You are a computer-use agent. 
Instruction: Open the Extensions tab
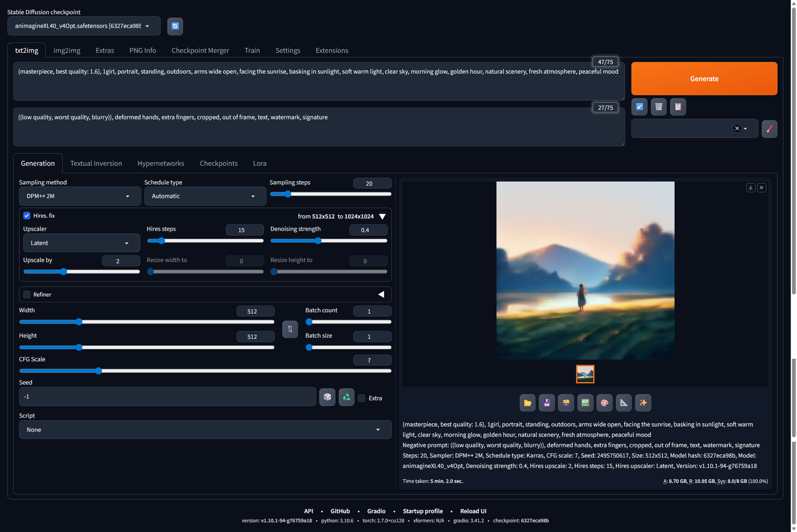click(x=332, y=50)
